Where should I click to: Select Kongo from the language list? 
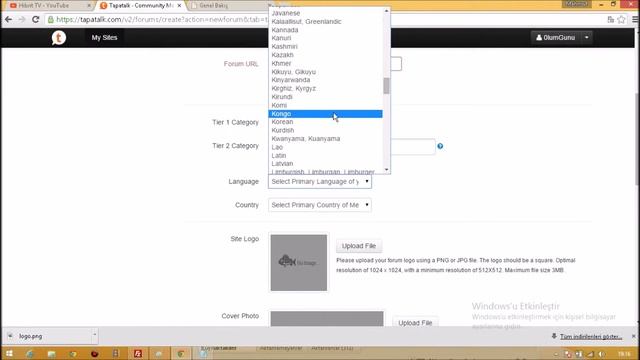(x=325, y=113)
